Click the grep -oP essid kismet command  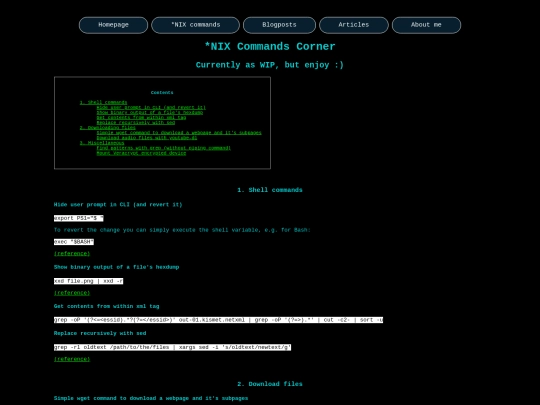tap(218, 320)
